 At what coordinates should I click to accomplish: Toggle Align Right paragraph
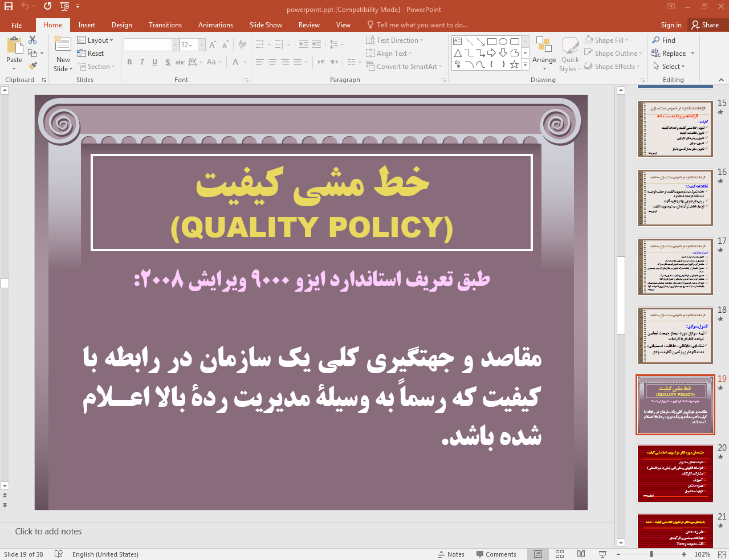(285, 62)
